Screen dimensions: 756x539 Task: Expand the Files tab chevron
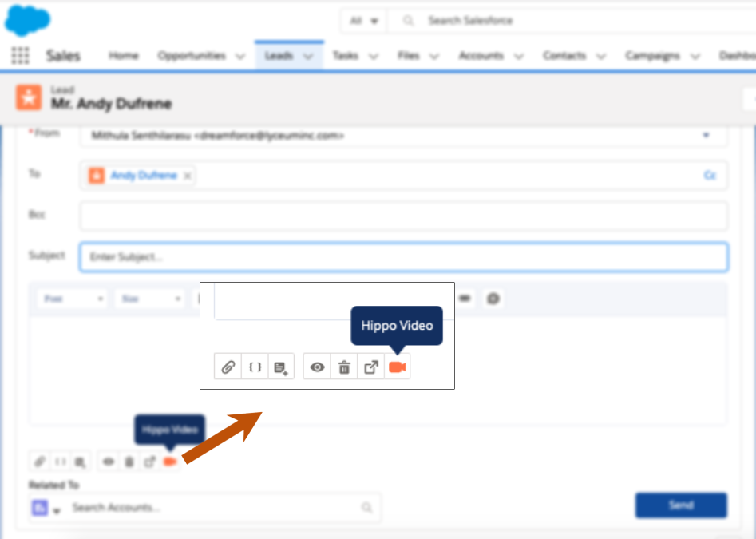tap(434, 57)
